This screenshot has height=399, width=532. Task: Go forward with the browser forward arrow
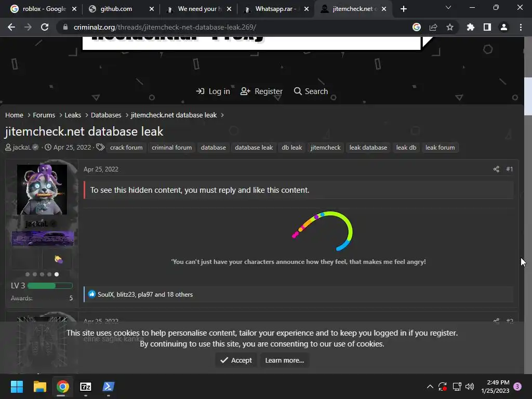tap(28, 27)
